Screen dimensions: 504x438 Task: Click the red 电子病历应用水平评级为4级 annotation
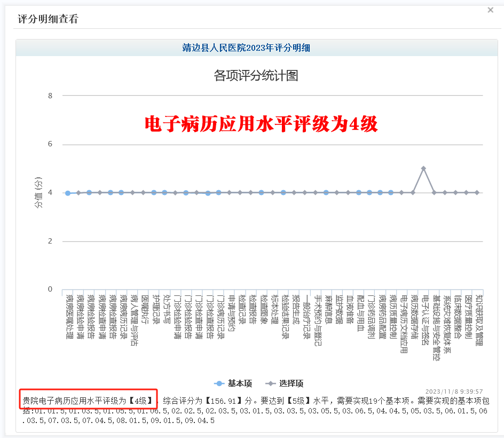(261, 124)
